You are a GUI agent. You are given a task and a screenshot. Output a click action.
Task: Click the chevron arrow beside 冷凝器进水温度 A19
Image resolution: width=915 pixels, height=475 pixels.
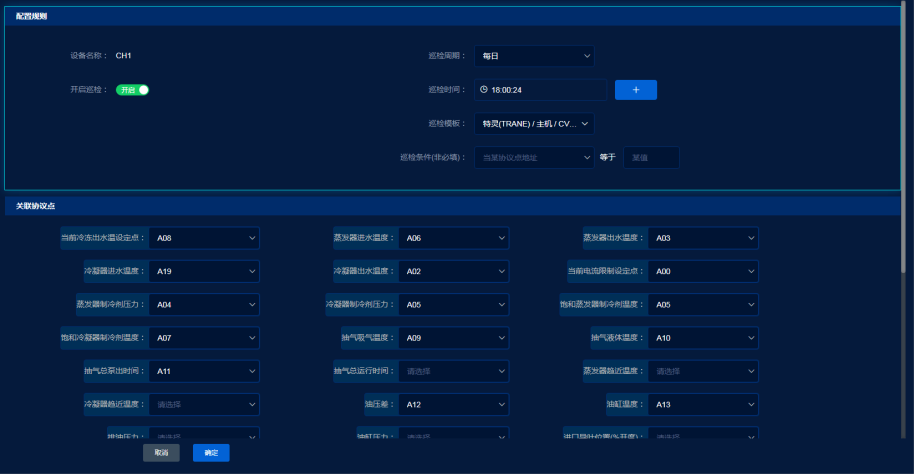point(252,272)
